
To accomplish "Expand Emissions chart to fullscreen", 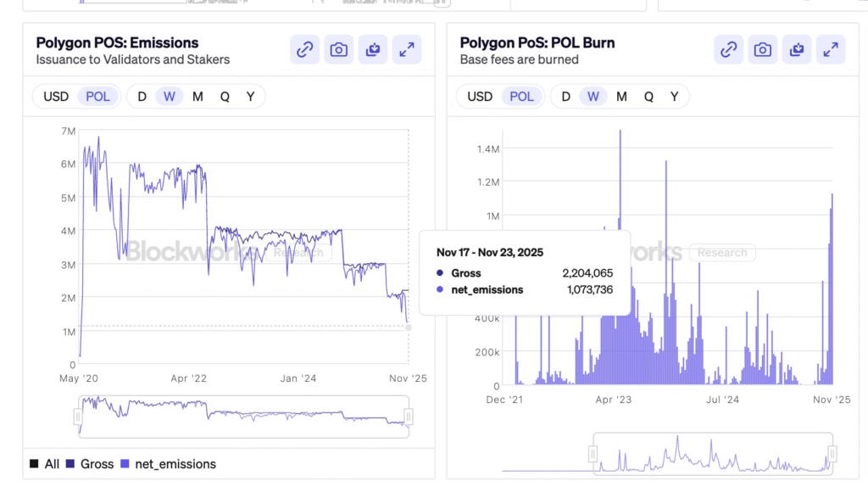I will (407, 50).
